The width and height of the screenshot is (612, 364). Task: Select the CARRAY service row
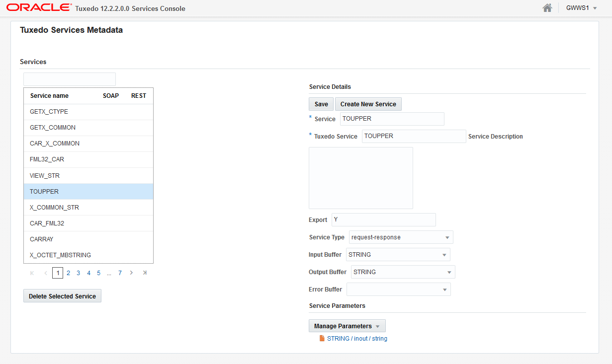coord(88,239)
